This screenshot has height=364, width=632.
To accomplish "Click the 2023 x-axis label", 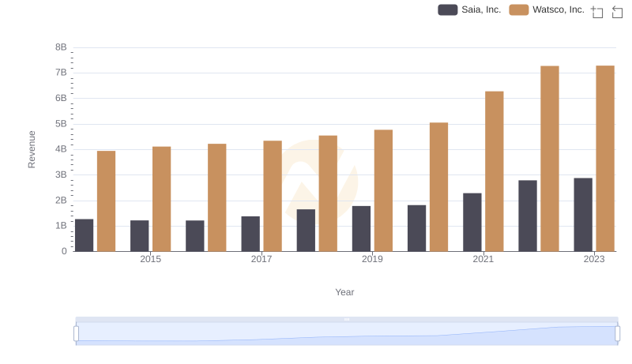I will (x=594, y=259).
